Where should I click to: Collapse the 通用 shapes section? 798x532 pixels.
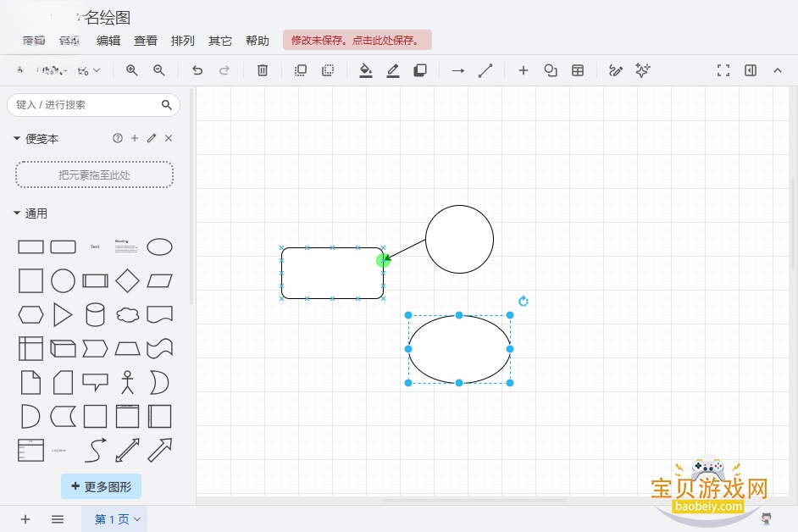click(x=30, y=213)
